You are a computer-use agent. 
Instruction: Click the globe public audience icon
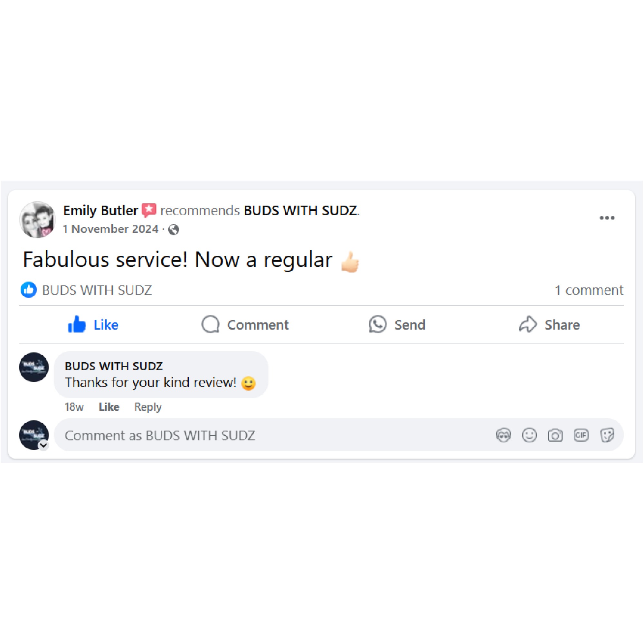[x=173, y=229]
